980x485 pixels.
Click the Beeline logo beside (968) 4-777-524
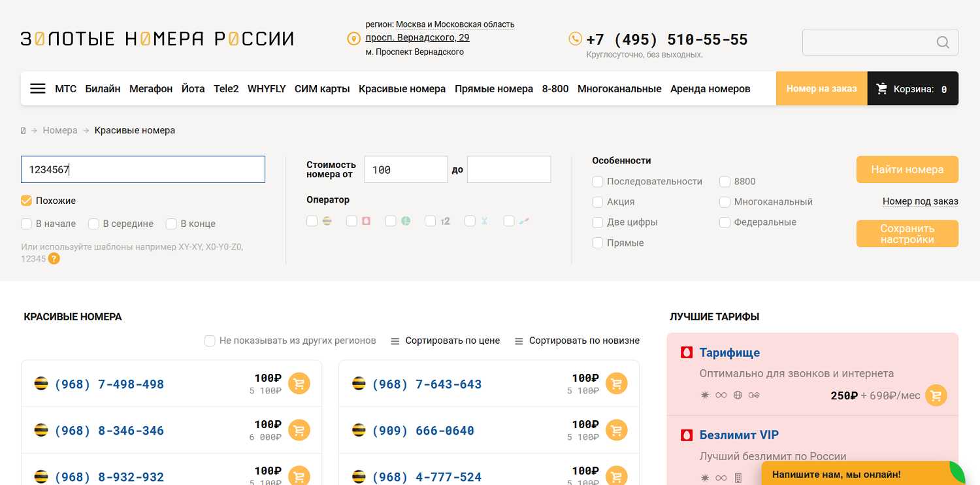[359, 477]
